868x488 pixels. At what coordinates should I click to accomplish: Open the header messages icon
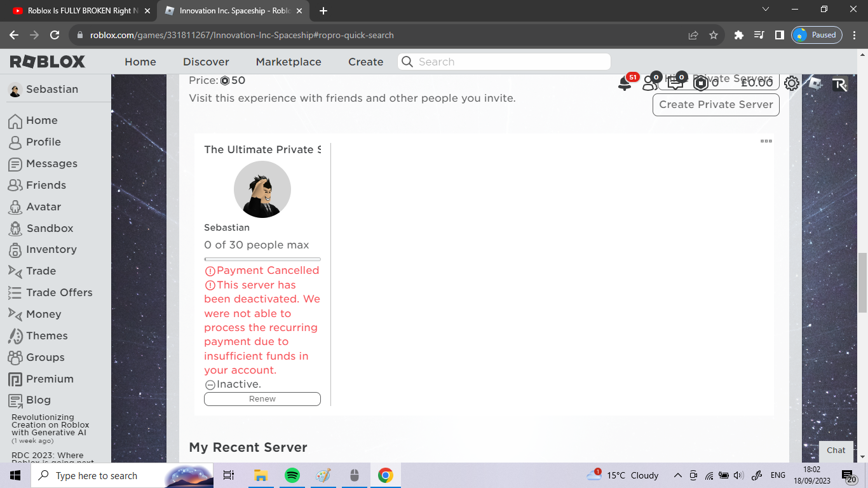(x=675, y=83)
